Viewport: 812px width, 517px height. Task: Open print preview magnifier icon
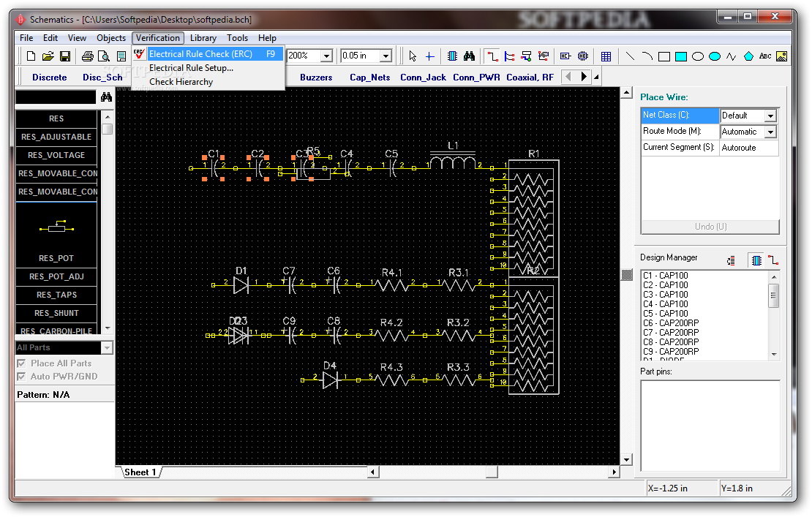[104, 56]
